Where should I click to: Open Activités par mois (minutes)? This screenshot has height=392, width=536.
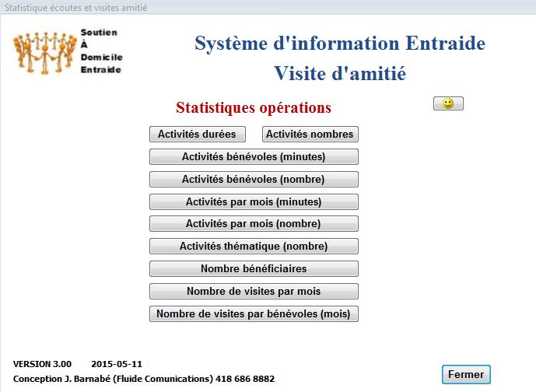[x=254, y=201]
